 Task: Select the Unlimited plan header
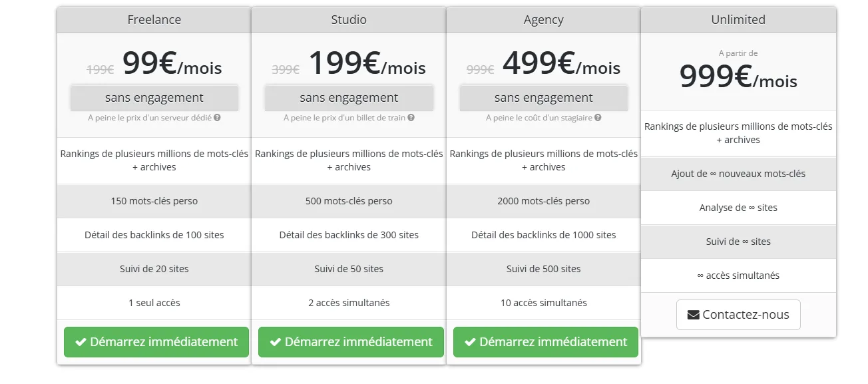tap(738, 20)
